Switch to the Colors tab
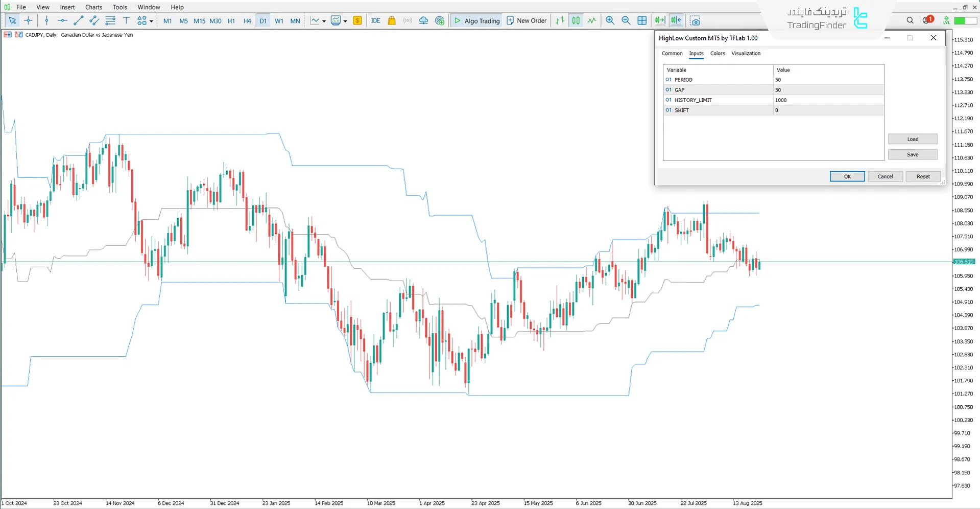 (x=717, y=53)
